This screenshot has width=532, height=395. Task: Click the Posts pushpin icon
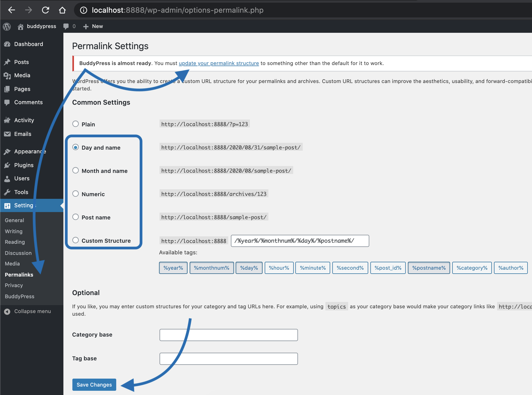[x=7, y=62]
